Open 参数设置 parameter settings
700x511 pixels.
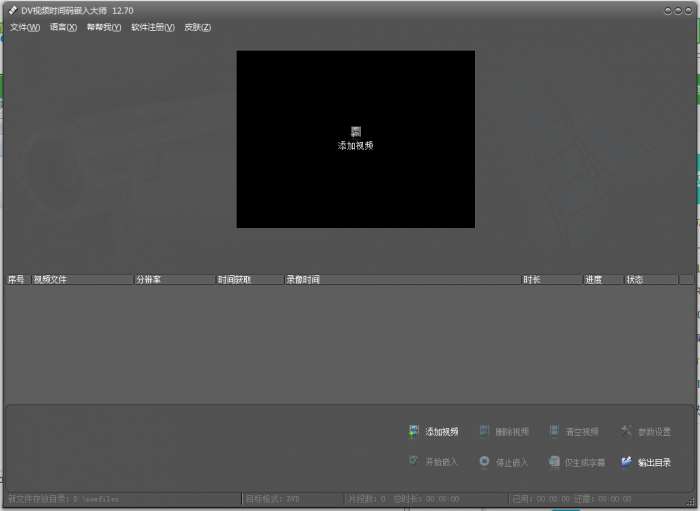(646, 432)
